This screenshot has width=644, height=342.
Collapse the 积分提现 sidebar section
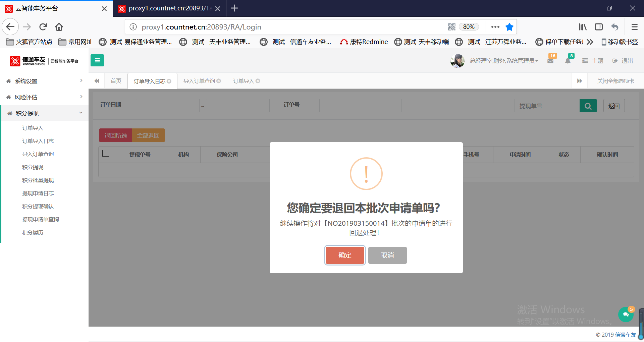coord(44,113)
